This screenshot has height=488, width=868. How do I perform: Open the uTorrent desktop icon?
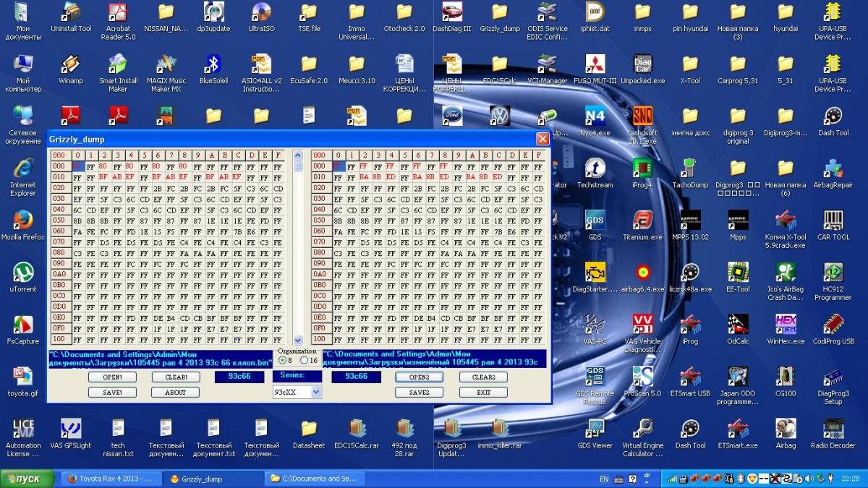23,278
